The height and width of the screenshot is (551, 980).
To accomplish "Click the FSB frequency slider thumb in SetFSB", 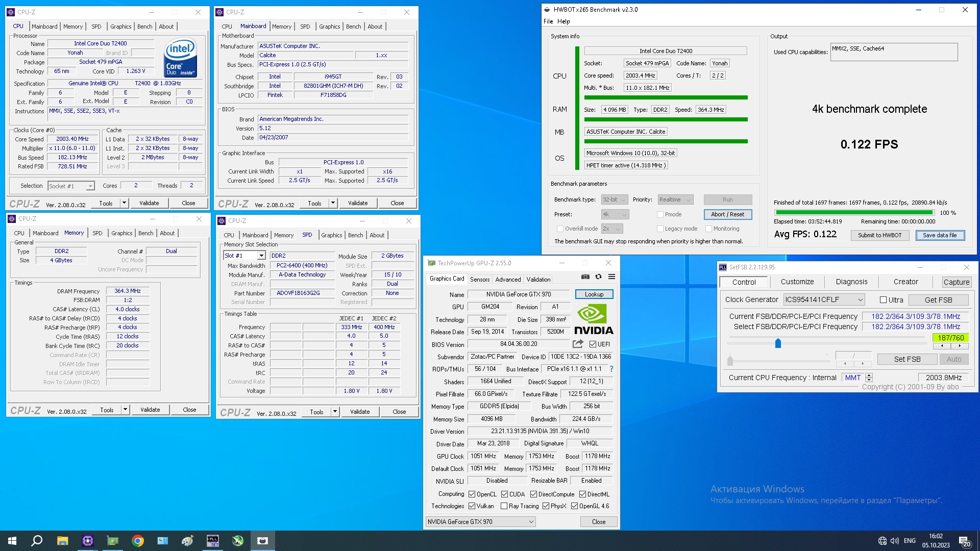I will click(x=778, y=343).
